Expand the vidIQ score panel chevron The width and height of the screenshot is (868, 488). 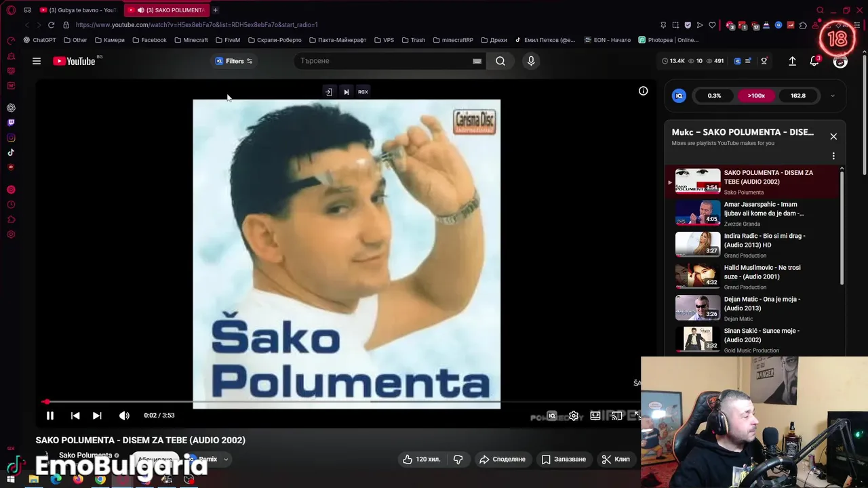833,96
